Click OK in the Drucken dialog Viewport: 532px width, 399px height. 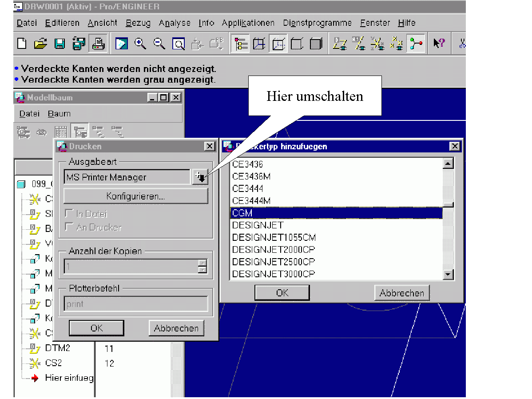coord(96,328)
